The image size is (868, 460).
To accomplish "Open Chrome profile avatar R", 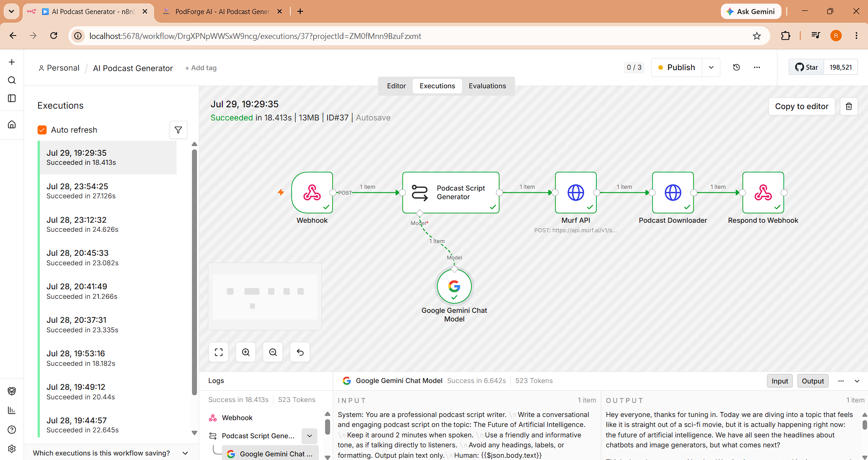I will 836,36.
